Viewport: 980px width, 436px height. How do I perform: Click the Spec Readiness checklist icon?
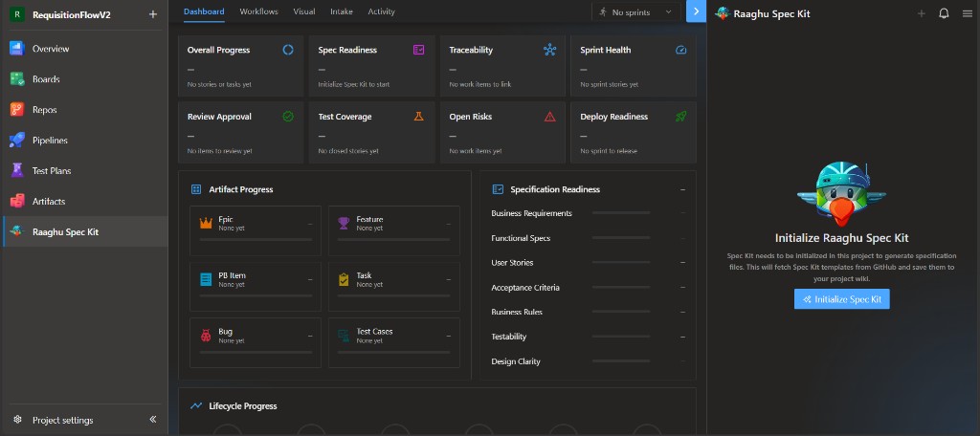(419, 50)
